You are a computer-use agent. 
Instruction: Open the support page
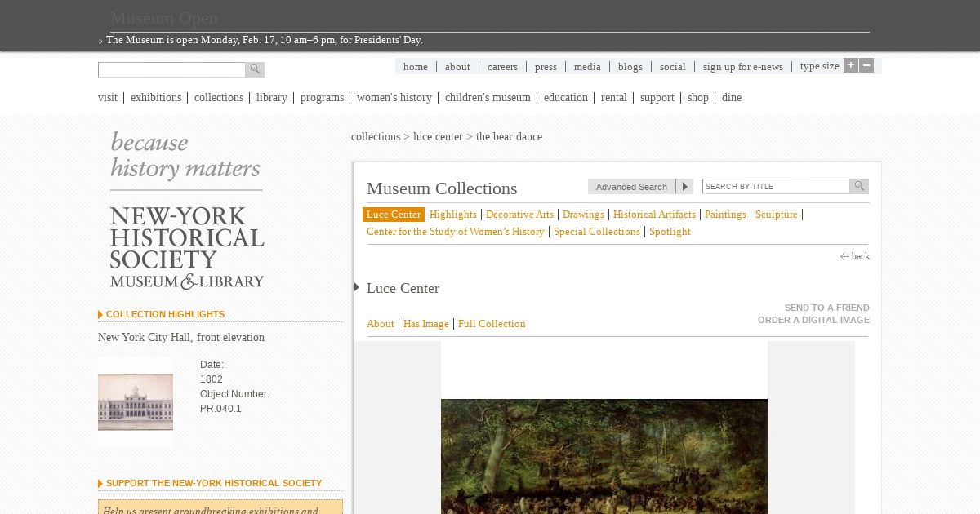click(657, 98)
